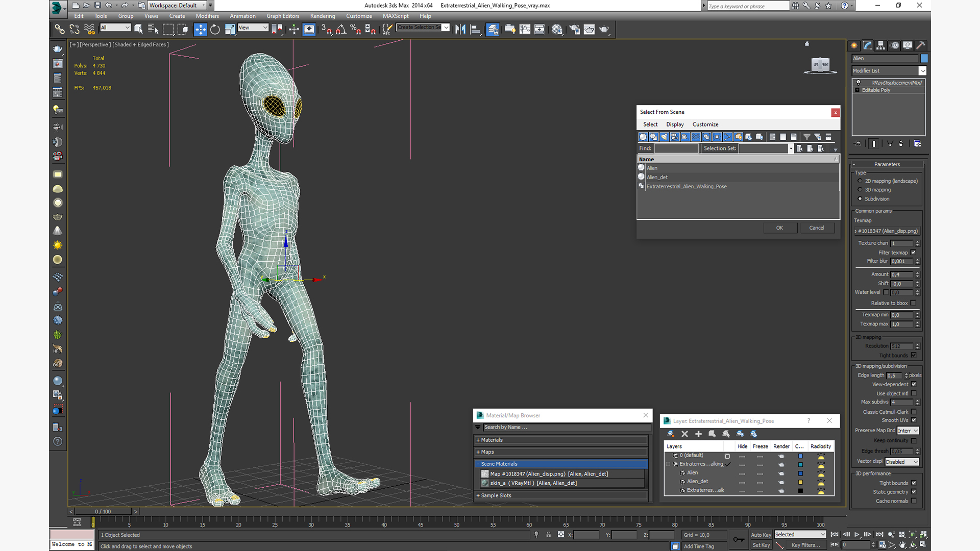Screen dimensions: 980x551
Task: Click Cancel in Select From Scene dialog
Action: tap(817, 228)
